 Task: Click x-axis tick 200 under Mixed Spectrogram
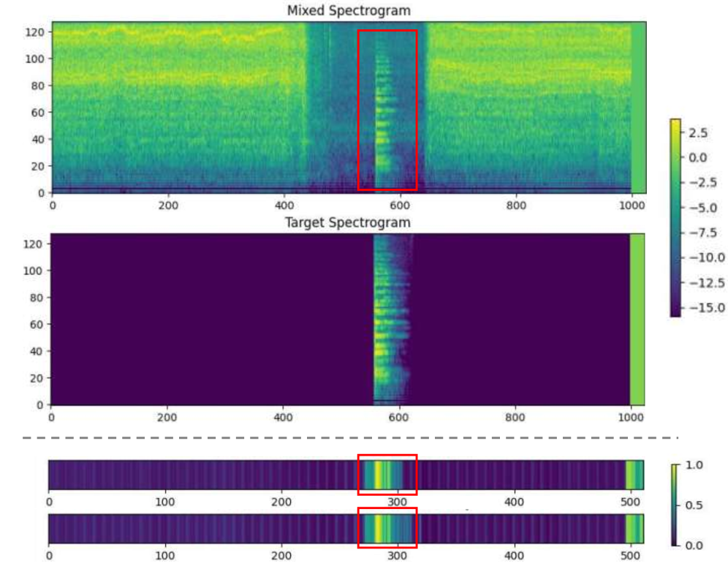168,205
